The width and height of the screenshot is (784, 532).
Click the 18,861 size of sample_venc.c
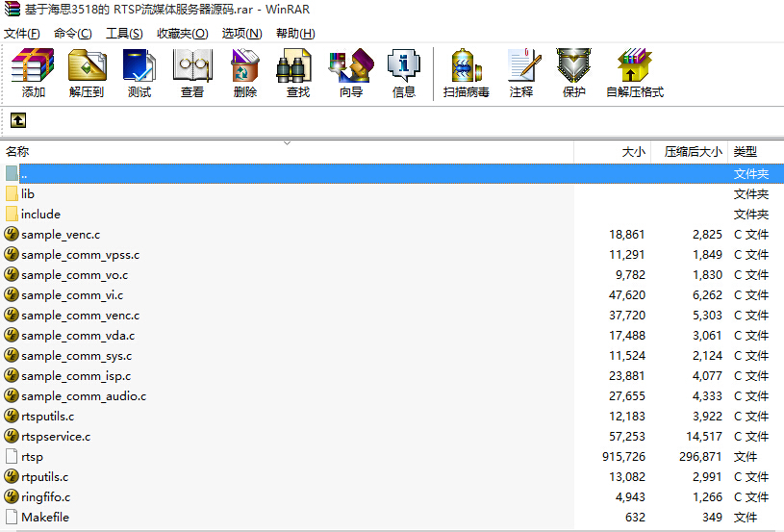tap(627, 235)
